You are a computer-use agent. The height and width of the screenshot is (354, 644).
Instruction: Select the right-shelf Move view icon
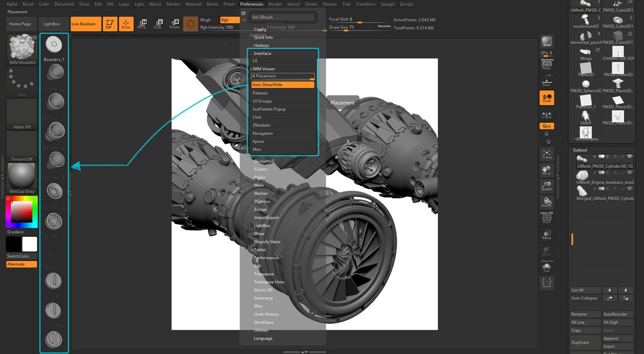[546, 170]
